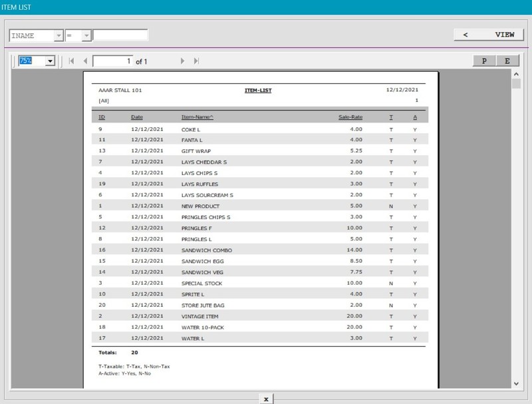Click Totals: 20 summary text
This screenshot has width=532, height=404.
[118, 353]
